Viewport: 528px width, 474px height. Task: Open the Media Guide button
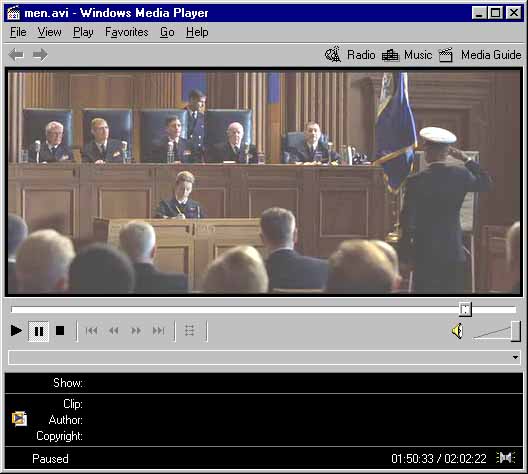(480, 55)
